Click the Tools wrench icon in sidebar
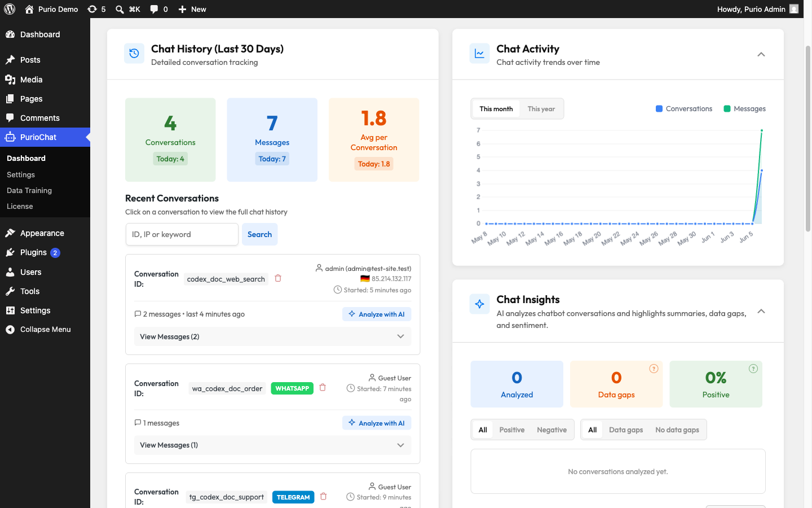The image size is (812, 508). tap(10, 291)
